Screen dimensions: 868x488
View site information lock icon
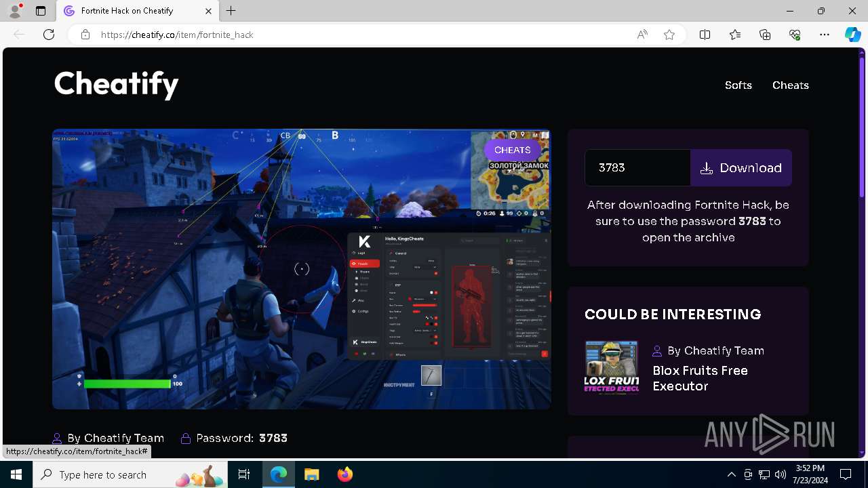tap(85, 35)
